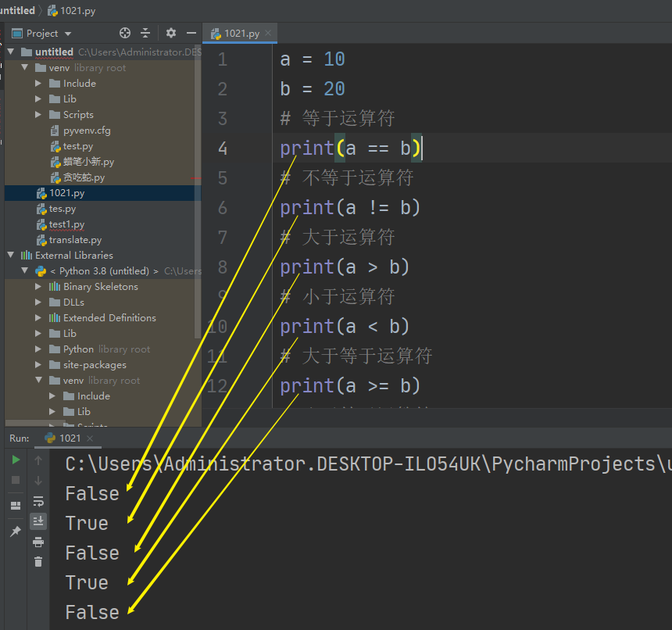Clear all console output with the trash icon
The image size is (672, 630).
[x=38, y=560]
